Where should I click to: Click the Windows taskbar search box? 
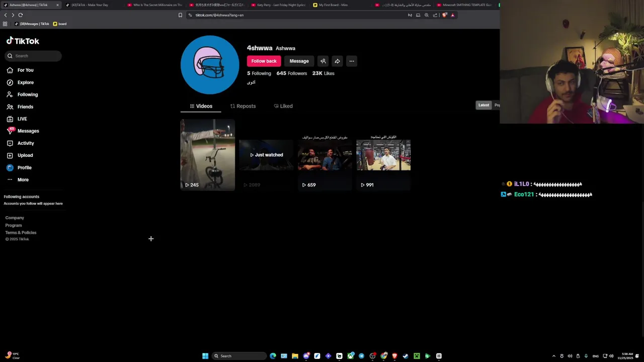tap(239, 356)
